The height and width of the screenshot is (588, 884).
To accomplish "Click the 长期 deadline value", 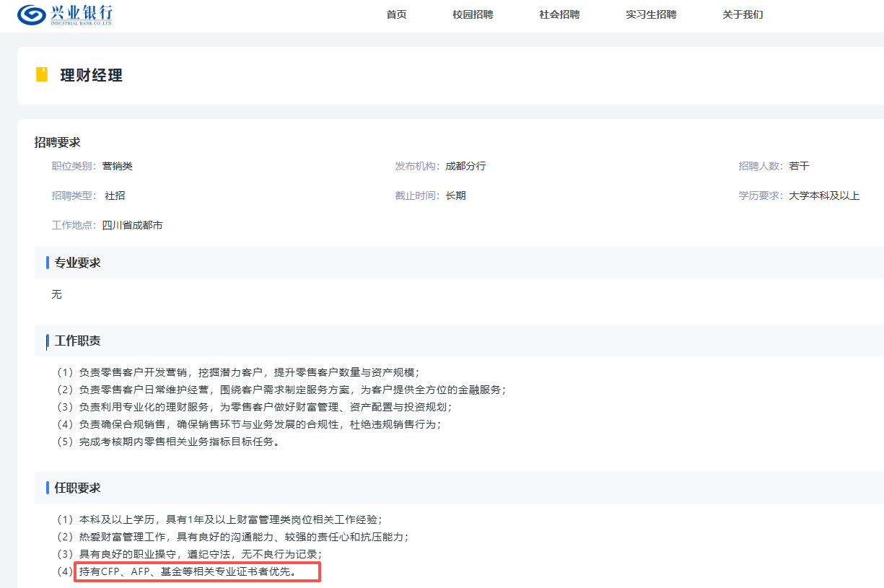I will click(x=455, y=196).
